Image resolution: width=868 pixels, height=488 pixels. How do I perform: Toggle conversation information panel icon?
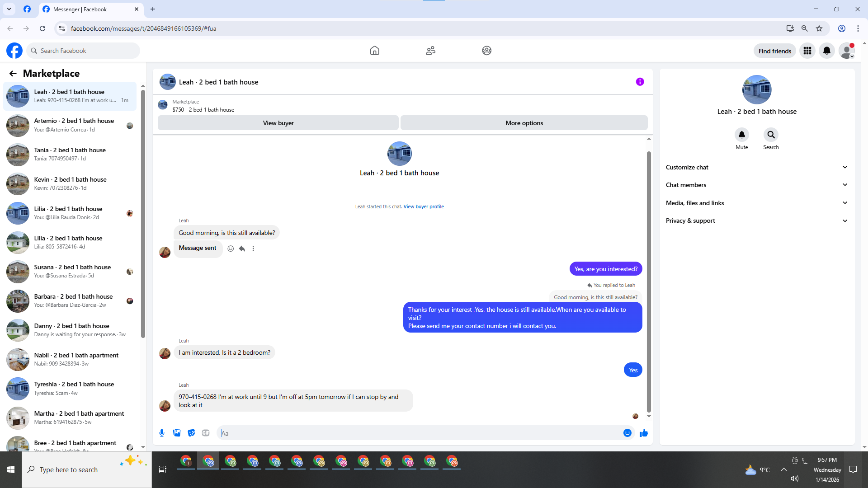(x=640, y=82)
